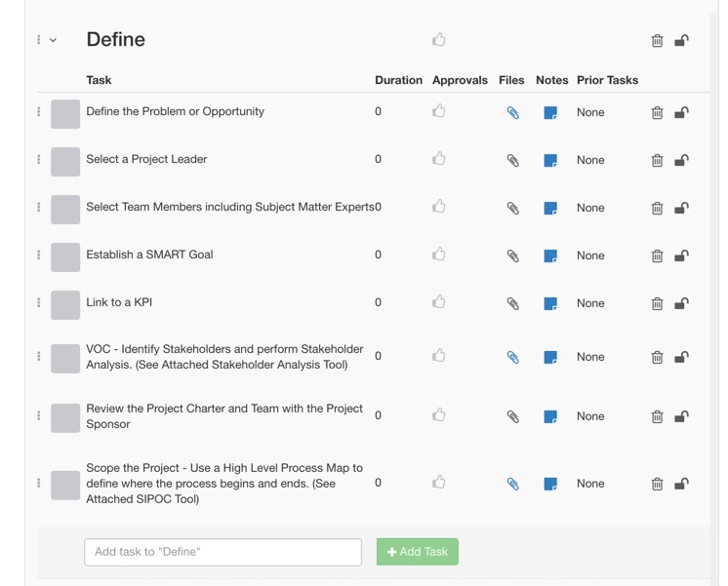Collapse the Define section chevron
Viewport: 728px width, 586px height.
[53, 40]
